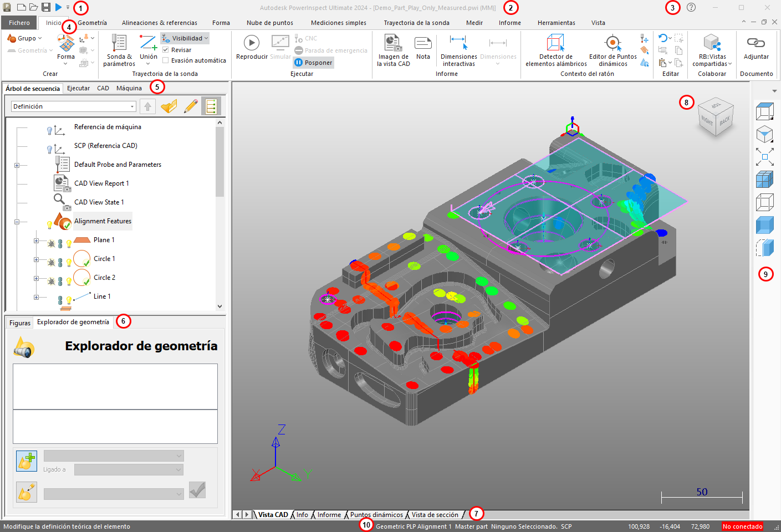Switch to the Puntos dinámicos view tab
This screenshot has height=532, width=781.
click(x=376, y=515)
